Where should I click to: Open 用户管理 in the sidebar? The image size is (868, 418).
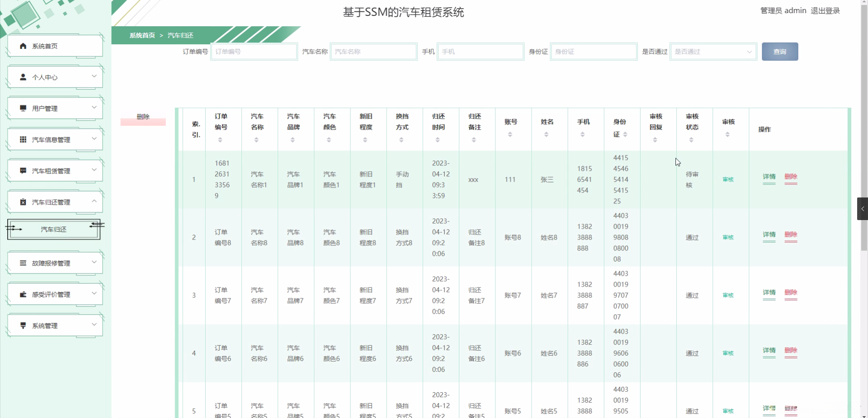point(55,108)
